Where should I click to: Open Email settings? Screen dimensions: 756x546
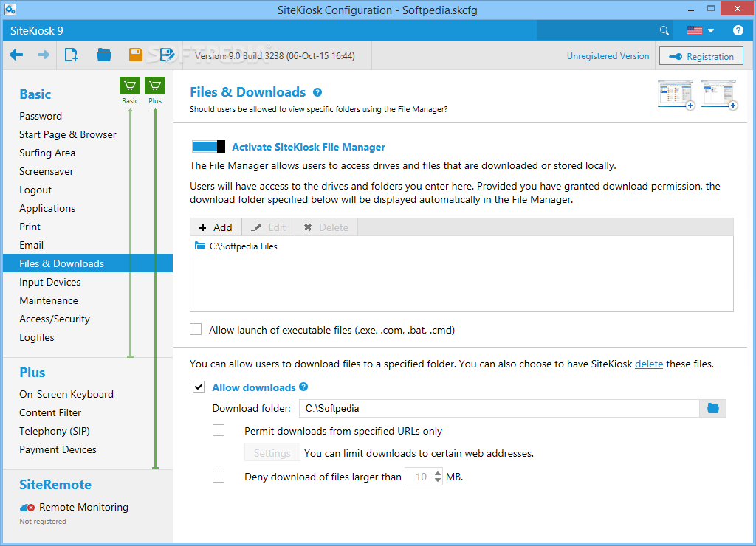(x=31, y=245)
